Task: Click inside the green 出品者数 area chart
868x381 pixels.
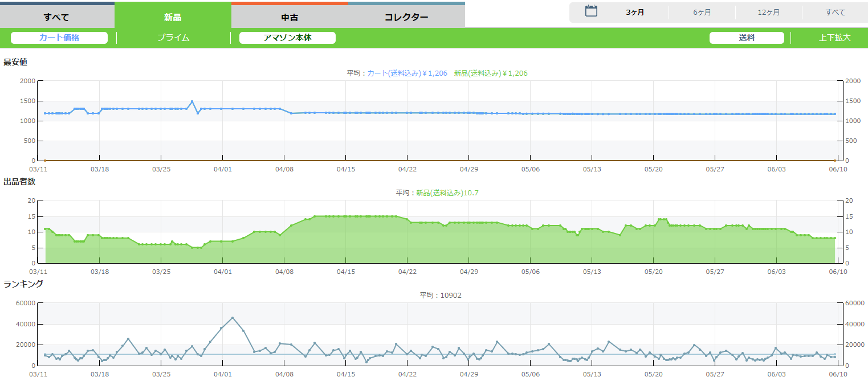Action: [399, 245]
